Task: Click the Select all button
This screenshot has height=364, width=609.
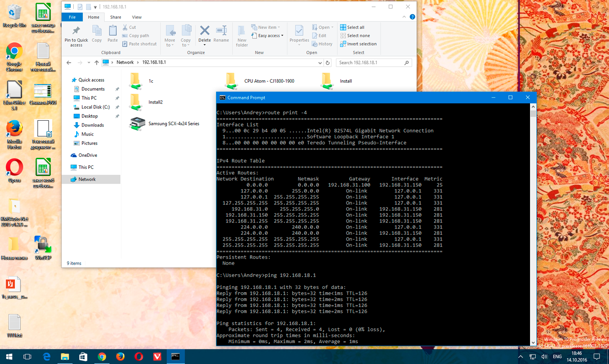Action: point(352,28)
